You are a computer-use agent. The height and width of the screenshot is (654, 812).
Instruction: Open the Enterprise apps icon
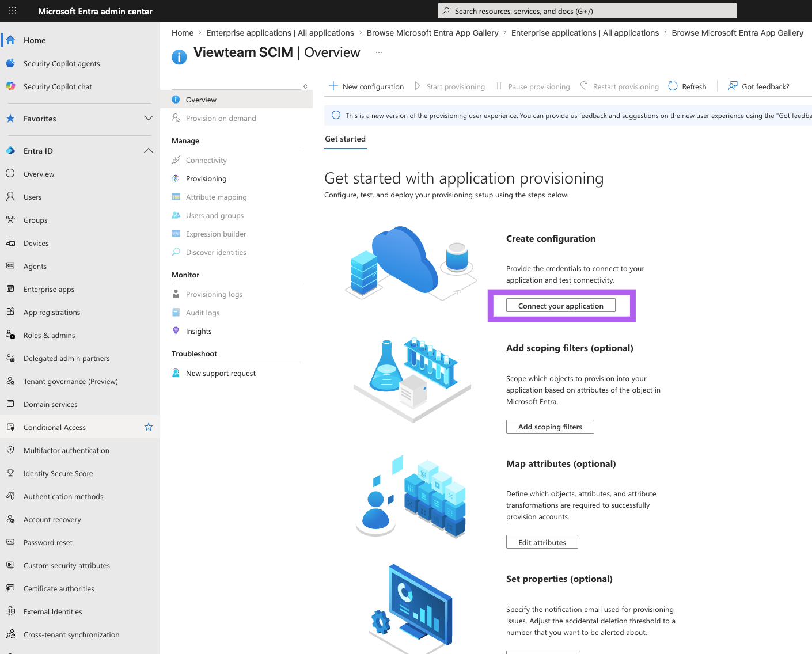tap(10, 289)
